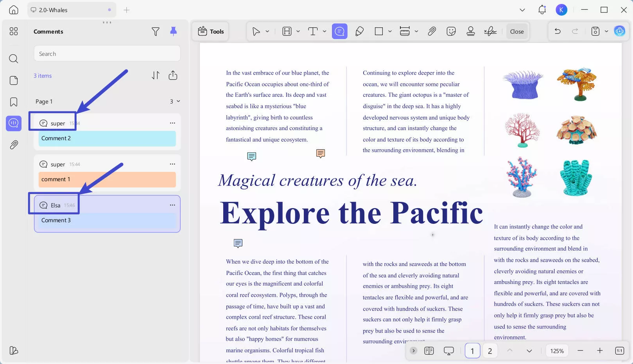Toggle the comment annotation tool
This screenshot has height=364, width=633.
(339, 32)
